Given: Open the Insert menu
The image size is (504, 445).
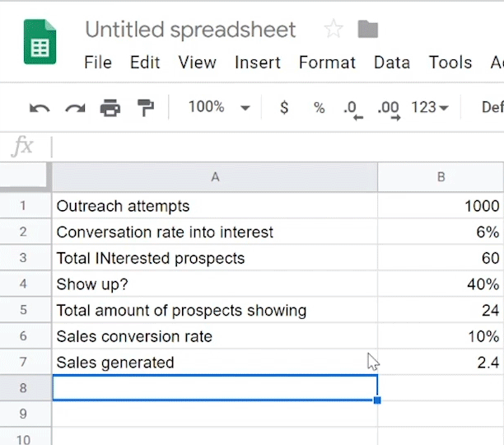Looking at the screenshot, I should pos(257,63).
